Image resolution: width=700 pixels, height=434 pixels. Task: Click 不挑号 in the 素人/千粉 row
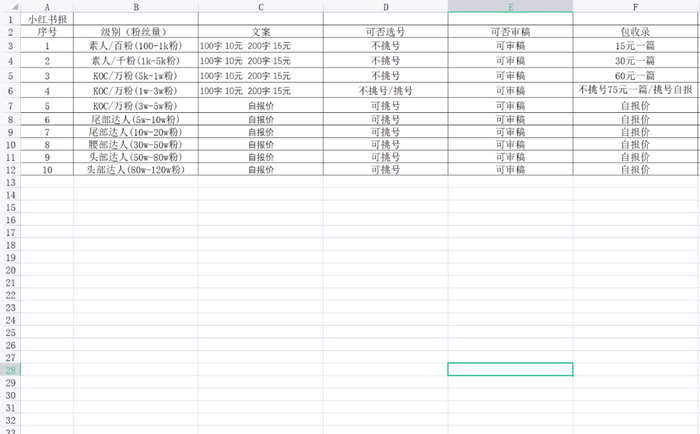(386, 61)
